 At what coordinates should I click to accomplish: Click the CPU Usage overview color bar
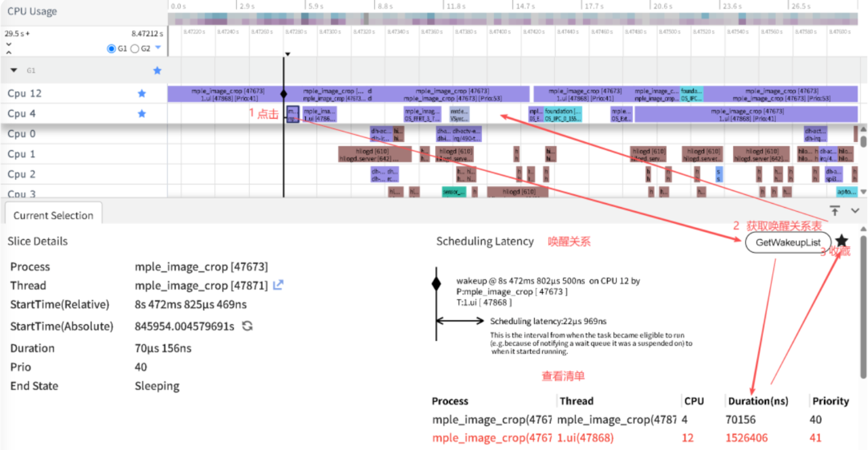[x=513, y=19]
